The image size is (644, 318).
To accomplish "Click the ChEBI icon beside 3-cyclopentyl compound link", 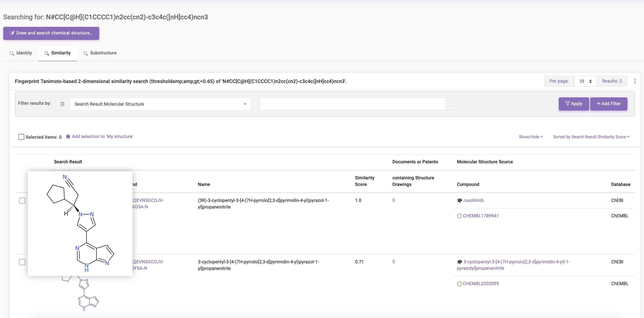I will (x=459, y=262).
